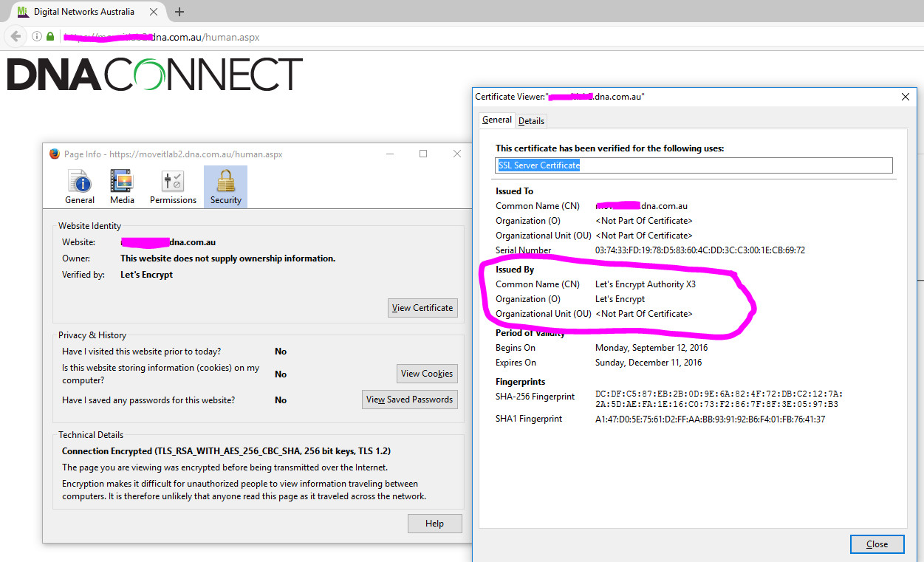Image resolution: width=924 pixels, height=562 pixels.
Task: Click the browser back arrow button
Action: (x=15, y=36)
